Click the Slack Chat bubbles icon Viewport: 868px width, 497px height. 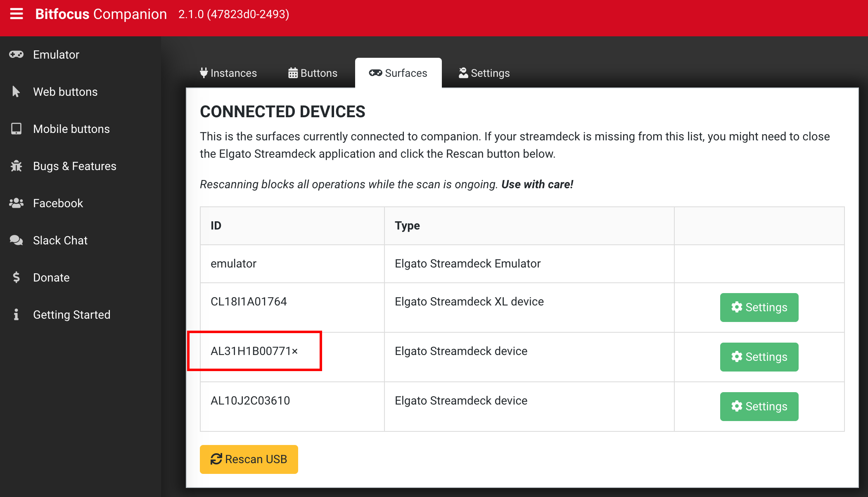(x=16, y=240)
